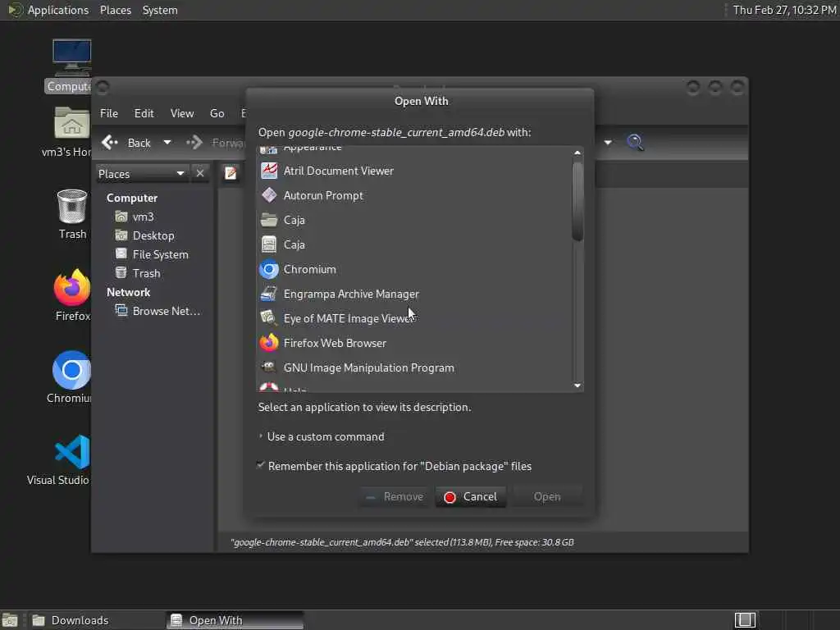
Task: Open the Trash desktop icon
Action: 72,214
